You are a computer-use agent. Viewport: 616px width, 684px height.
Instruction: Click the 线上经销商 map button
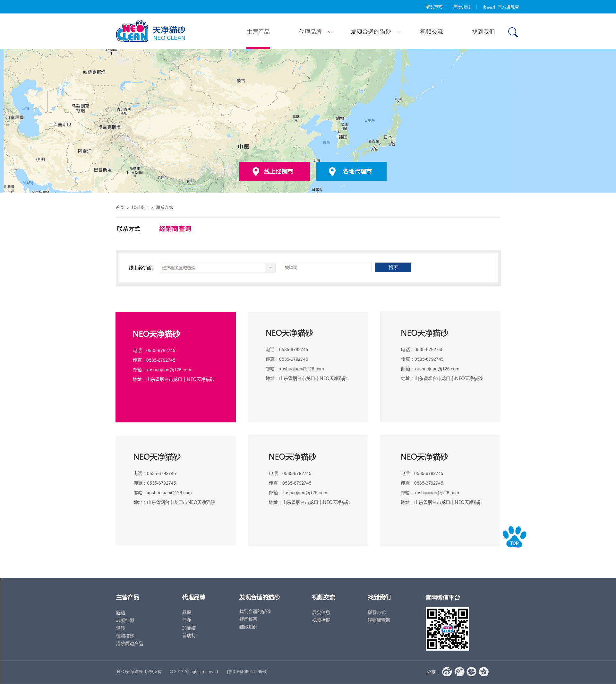point(275,171)
